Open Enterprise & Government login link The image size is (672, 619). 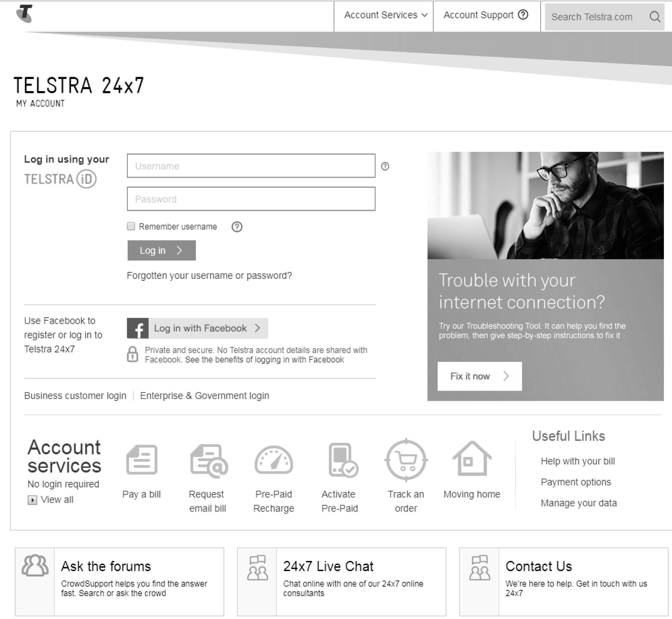click(x=205, y=395)
